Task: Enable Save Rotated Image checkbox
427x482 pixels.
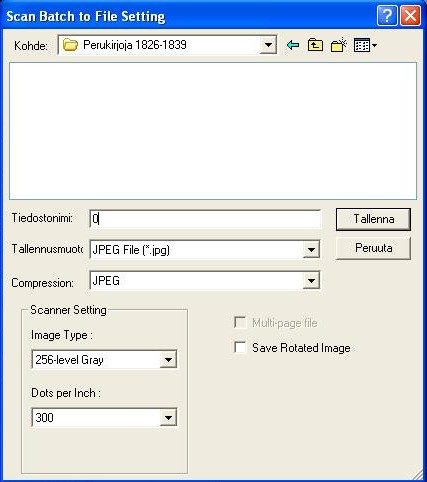Action: [240, 347]
